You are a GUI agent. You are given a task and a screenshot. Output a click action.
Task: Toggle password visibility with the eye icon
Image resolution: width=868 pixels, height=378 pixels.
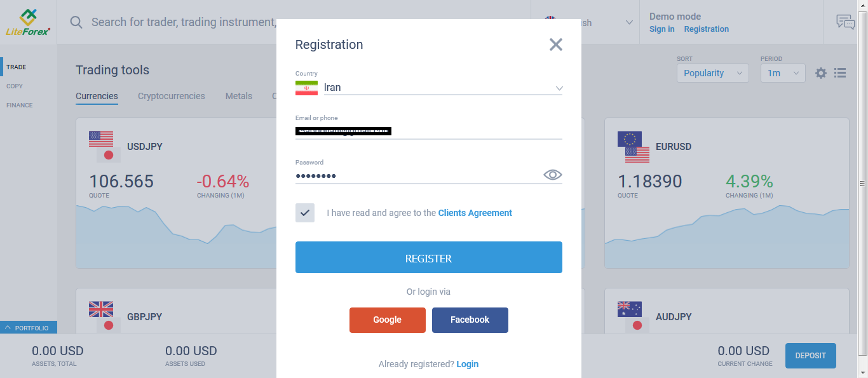tap(552, 174)
